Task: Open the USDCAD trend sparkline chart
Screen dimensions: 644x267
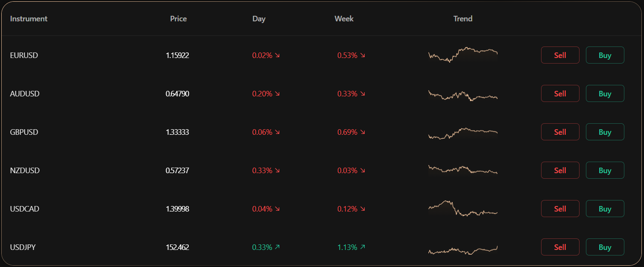Action: coord(463,209)
